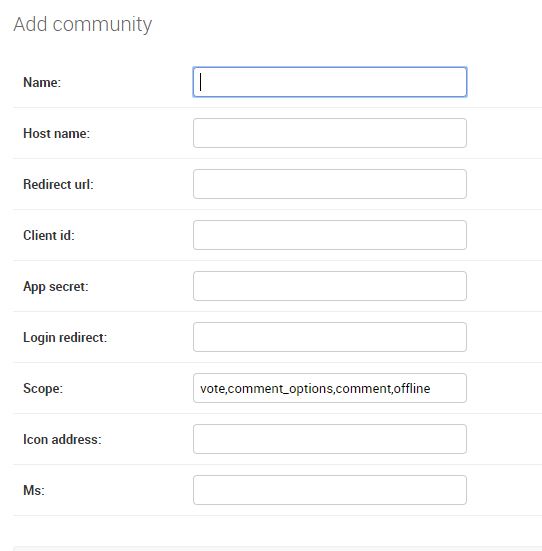Click the Scope field containing vote,comment_options
The width and height of the screenshot is (542, 551).
pos(330,388)
